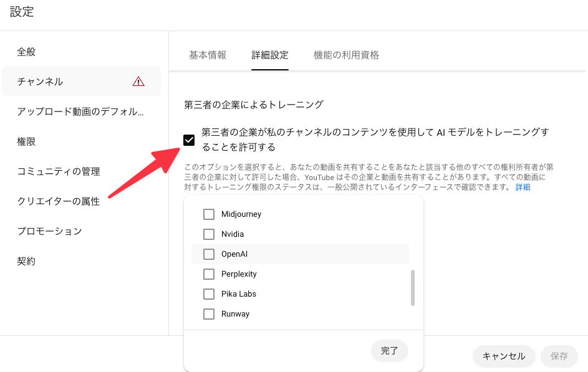This screenshot has width=588, height=372.
Task: Click the warning triangle icon beside チャンネル
Action: pos(138,81)
